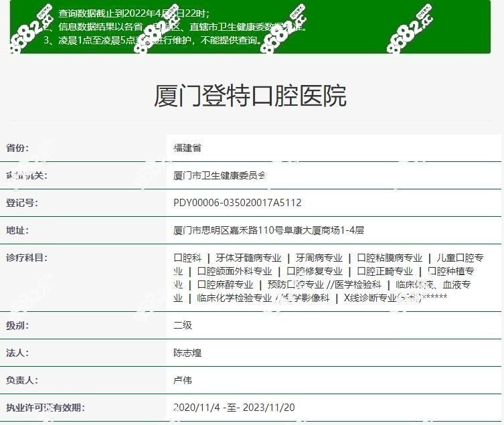This screenshot has height=425, width=504.
Task: Click 牙周病专业 in the subjects list
Action: tap(319, 258)
